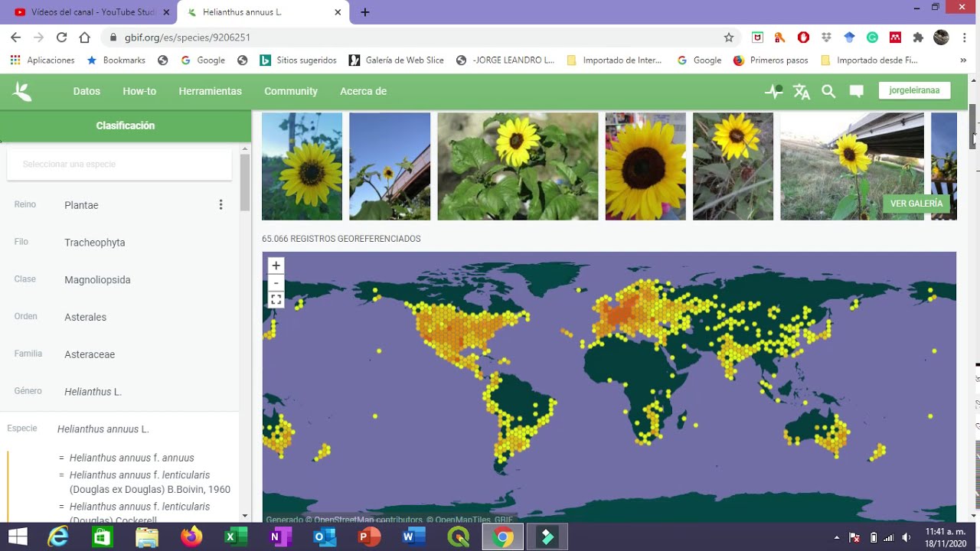Screen dimensions: 980x551
Task: Open the Tracheophyta phylum link
Action: 95,243
